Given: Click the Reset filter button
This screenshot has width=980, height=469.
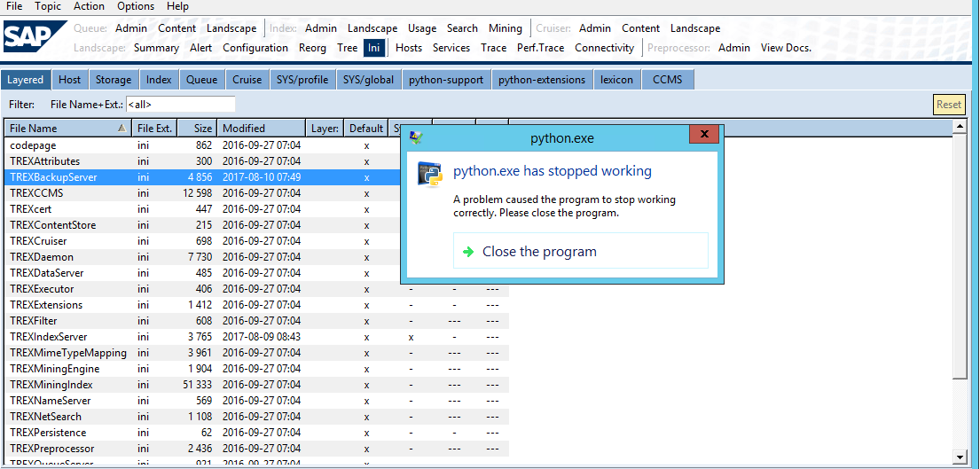Looking at the screenshot, I should pyautogui.click(x=949, y=105).
